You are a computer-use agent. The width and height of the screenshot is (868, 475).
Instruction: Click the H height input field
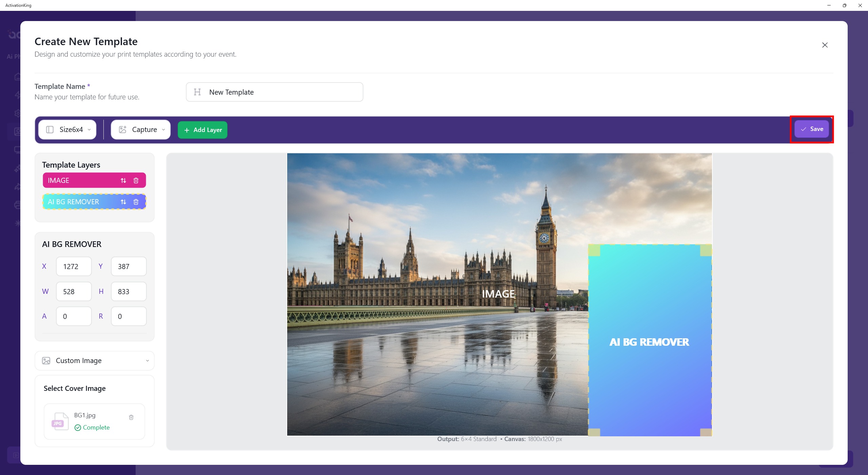(129, 291)
